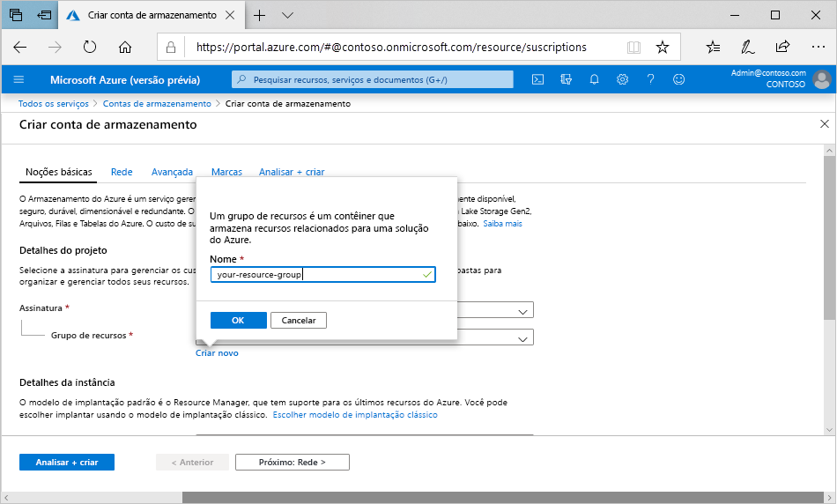Screen dimensions: 837x504
Task: Expand the Grupo de recursos dropdown
Action: coord(522,337)
